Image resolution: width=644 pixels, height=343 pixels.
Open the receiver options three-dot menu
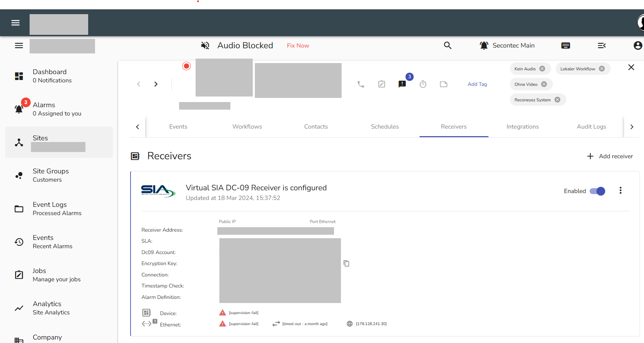[x=620, y=190]
